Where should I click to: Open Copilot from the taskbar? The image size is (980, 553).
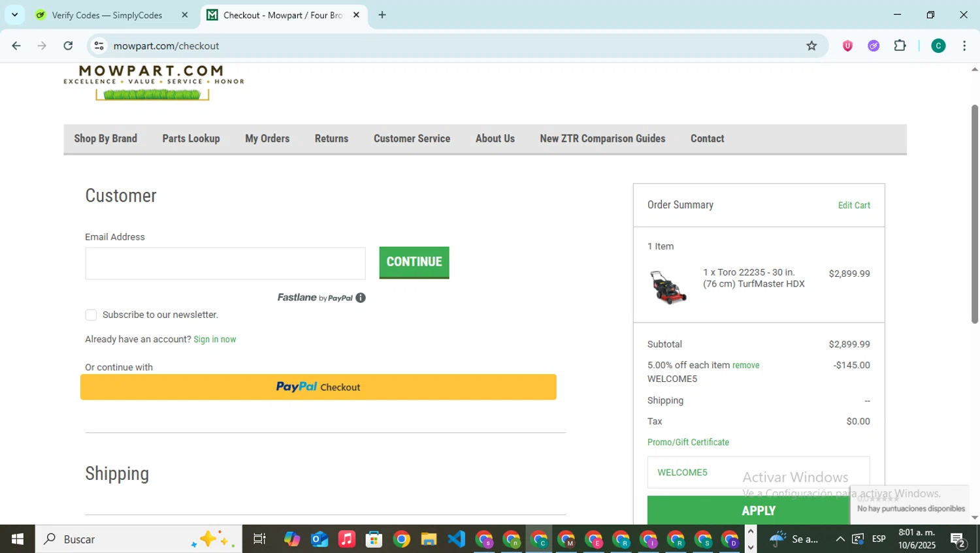tap(292, 539)
